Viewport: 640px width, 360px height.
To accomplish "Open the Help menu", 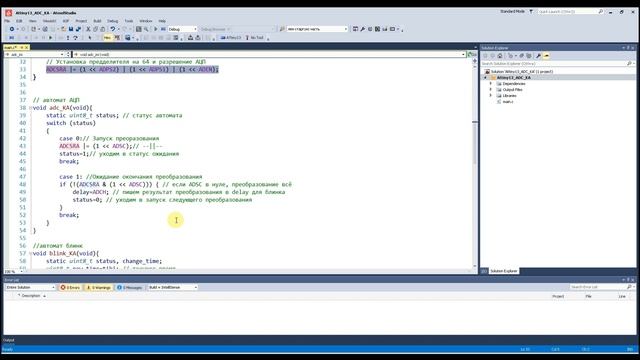I will [162, 21].
